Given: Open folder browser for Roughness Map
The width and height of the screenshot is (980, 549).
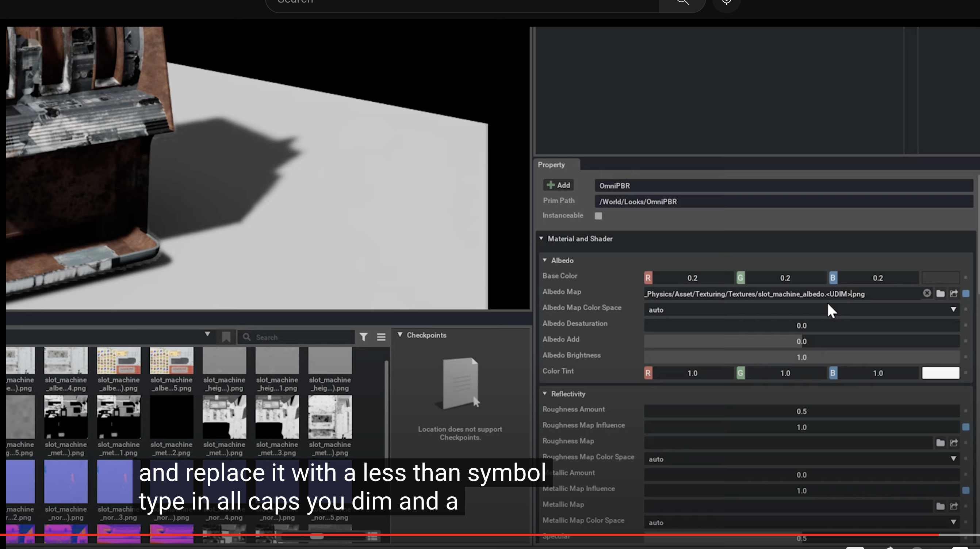Looking at the screenshot, I should [940, 443].
